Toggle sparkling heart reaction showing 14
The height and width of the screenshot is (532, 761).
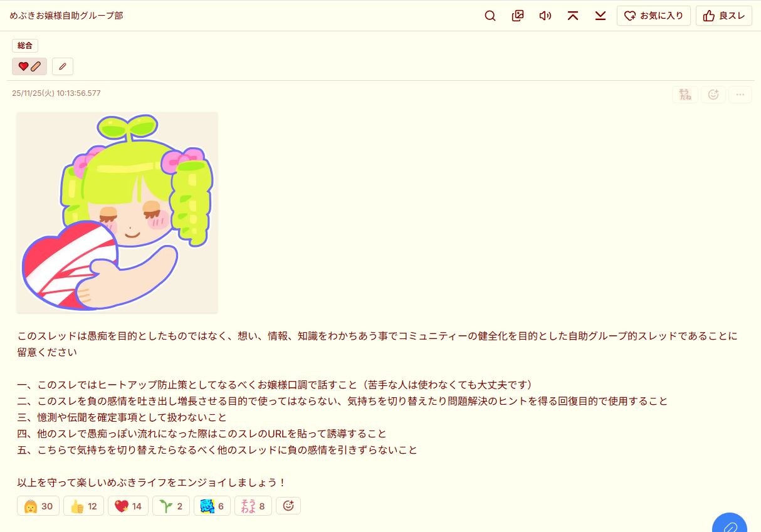129,506
